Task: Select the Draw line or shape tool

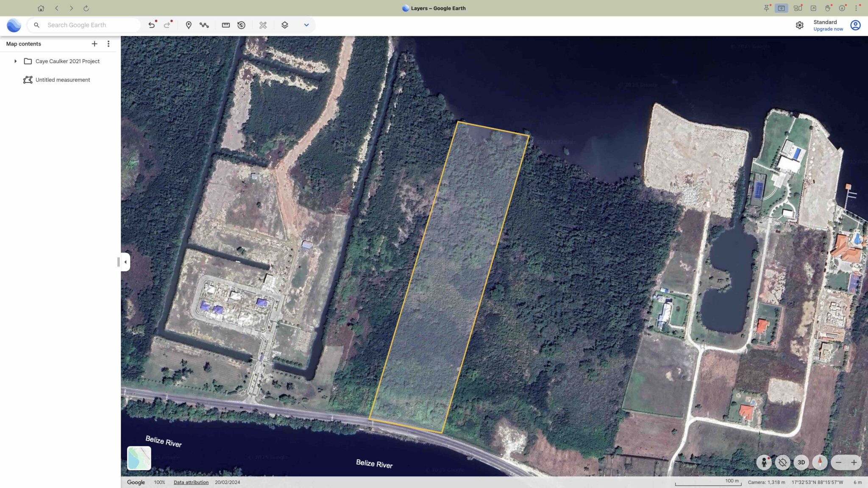Action: pyautogui.click(x=204, y=25)
